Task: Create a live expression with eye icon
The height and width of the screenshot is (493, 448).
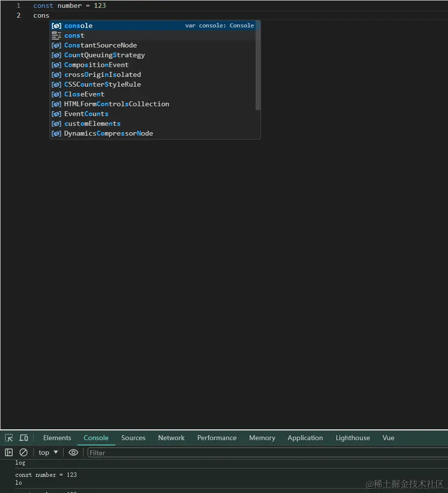Action: point(73,452)
